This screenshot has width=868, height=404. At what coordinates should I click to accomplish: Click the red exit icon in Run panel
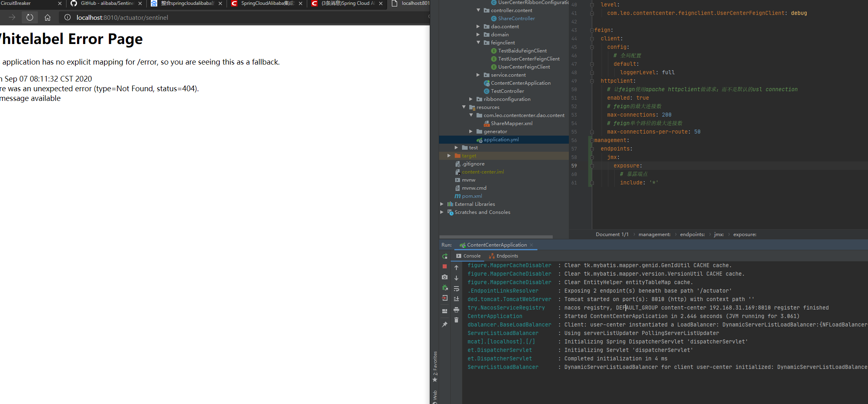tap(445, 298)
